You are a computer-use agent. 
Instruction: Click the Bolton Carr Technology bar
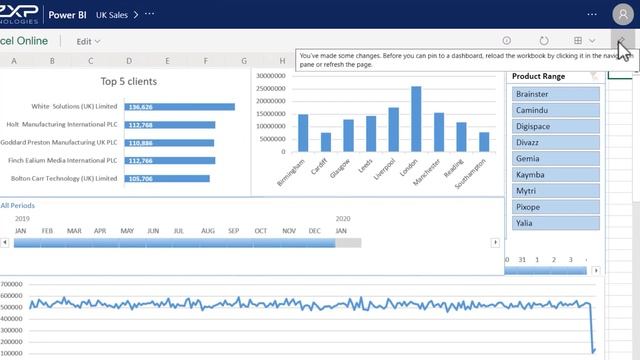click(x=167, y=179)
